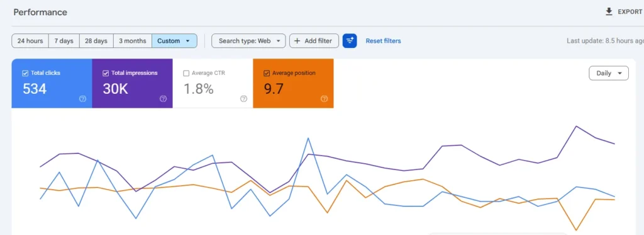Click the 30K total impressions value
Viewport: 644px width, 235px height.
point(115,88)
